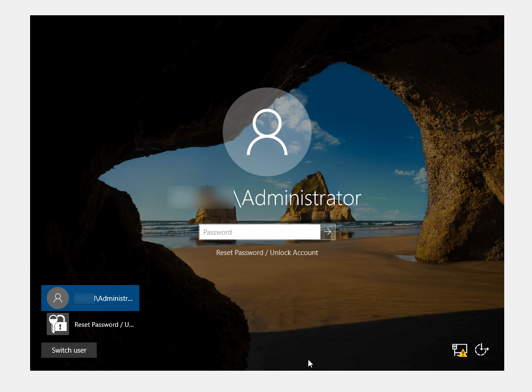Click the key and padlock icon

pyautogui.click(x=58, y=324)
